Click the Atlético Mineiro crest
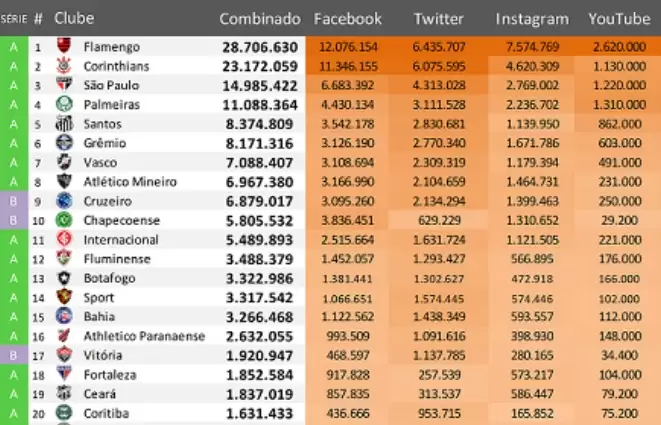661x425 pixels. (63, 182)
